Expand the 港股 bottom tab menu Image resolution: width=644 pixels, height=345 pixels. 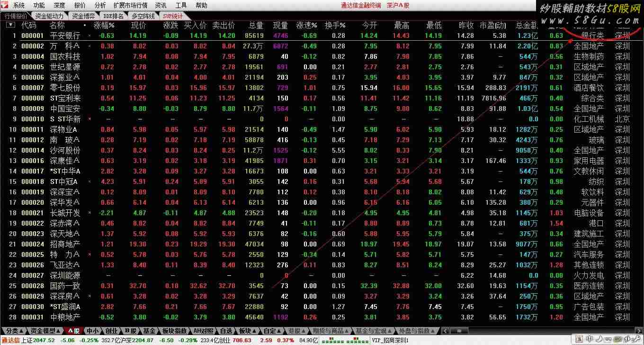click(x=296, y=331)
